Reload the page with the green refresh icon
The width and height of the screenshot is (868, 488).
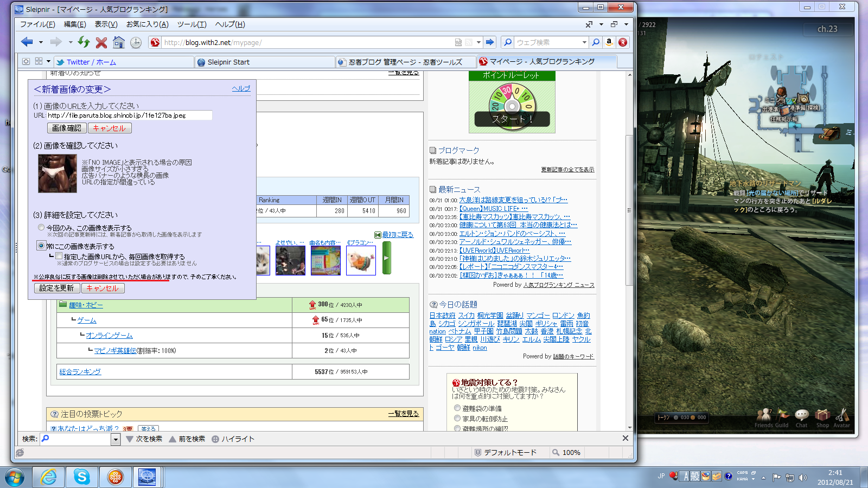(x=84, y=42)
